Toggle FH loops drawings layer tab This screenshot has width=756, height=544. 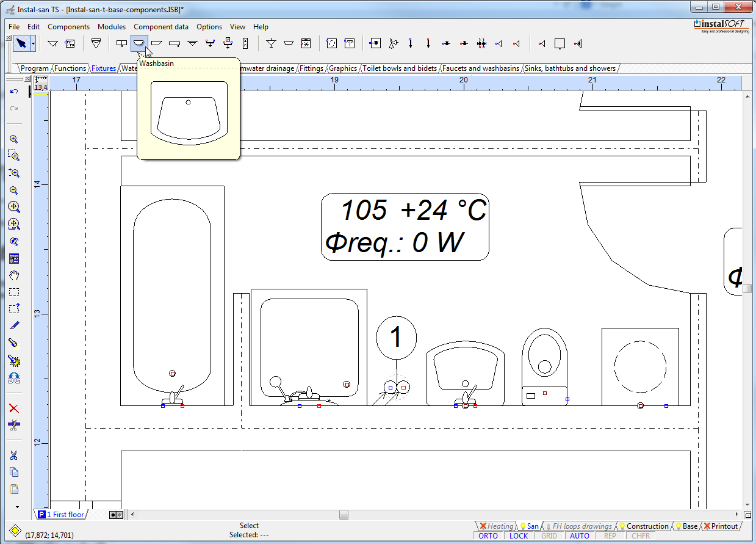tap(578, 526)
